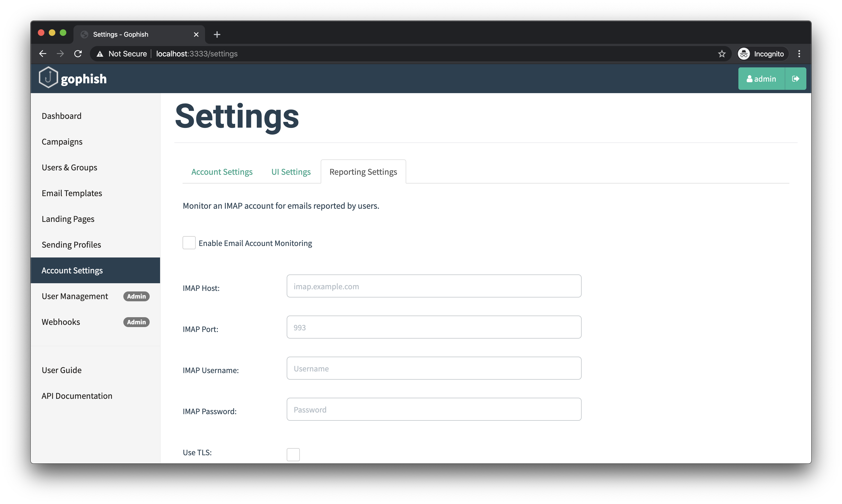This screenshot has width=842, height=504.
Task: Navigate to API Documentation
Action: point(77,395)
